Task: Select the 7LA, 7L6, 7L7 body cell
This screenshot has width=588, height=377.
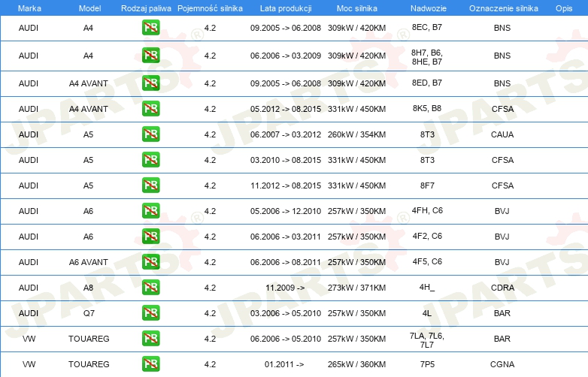Action: tap(426, 339)
